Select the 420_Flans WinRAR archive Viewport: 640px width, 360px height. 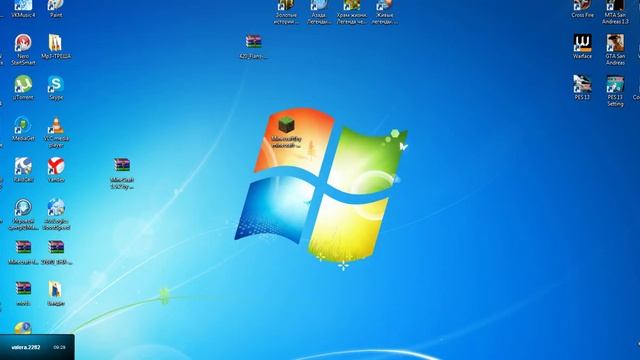tap(253, 47)
